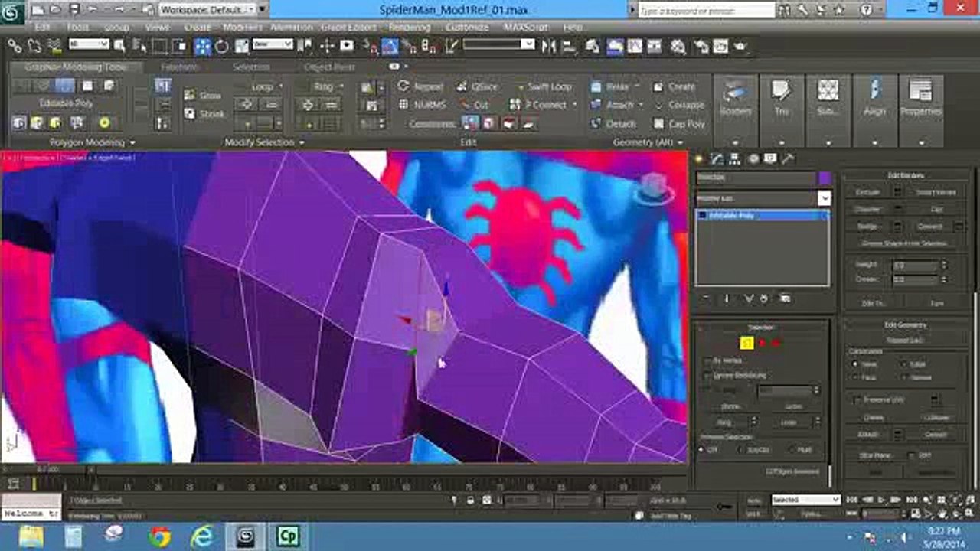Open the MAXScript menu
Viewport: 980px width, 551px height.
[x=525, y=27]
